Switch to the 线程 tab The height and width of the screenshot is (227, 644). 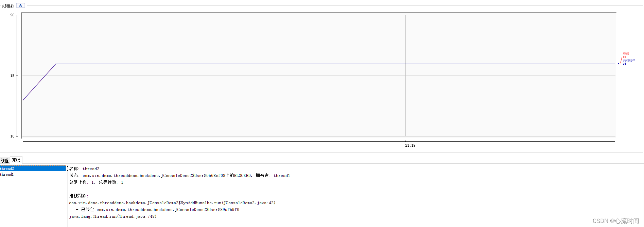[x=4, y=160]
